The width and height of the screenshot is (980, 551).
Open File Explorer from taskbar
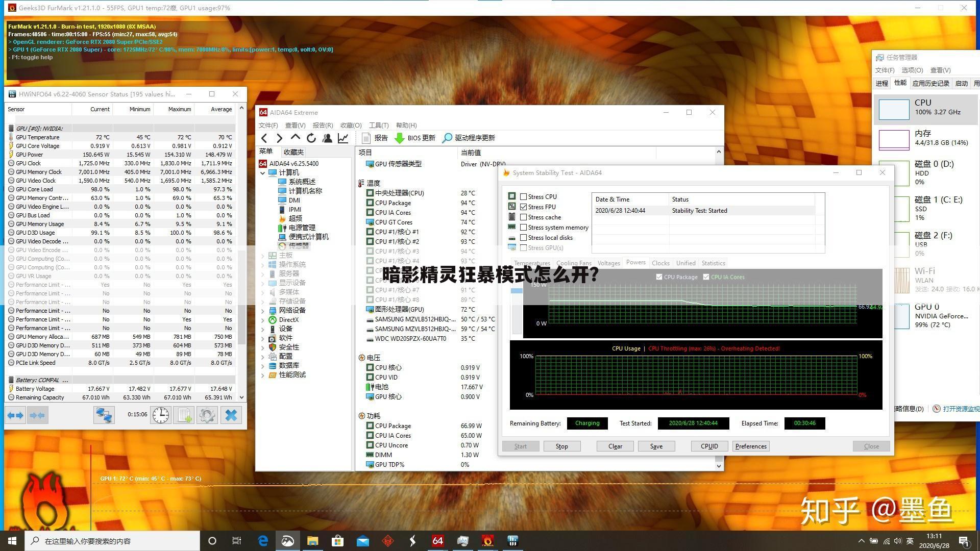point(312,541)
